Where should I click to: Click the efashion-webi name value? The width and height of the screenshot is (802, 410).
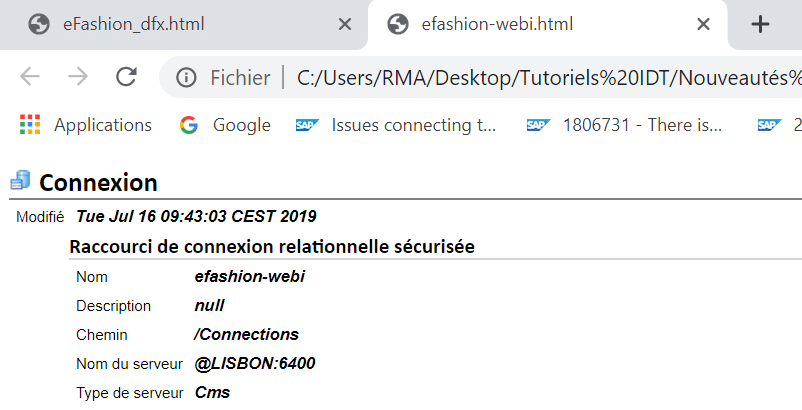pos(250,276)
